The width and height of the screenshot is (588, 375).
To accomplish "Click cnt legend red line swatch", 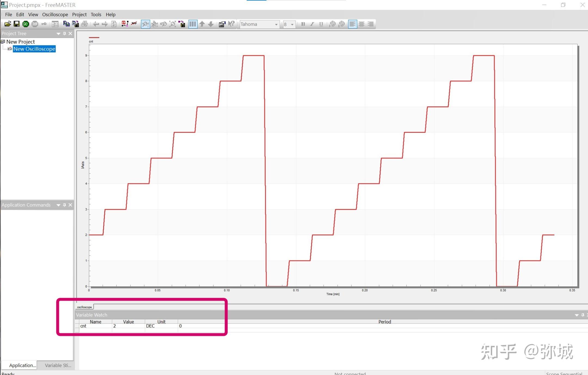I will point(94,38).
